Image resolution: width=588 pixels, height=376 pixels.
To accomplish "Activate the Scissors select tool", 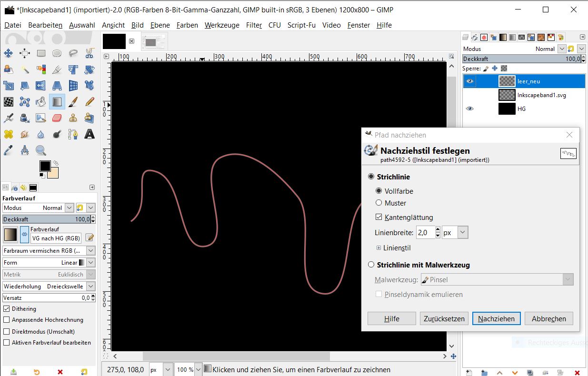I will tap(89, 53).
